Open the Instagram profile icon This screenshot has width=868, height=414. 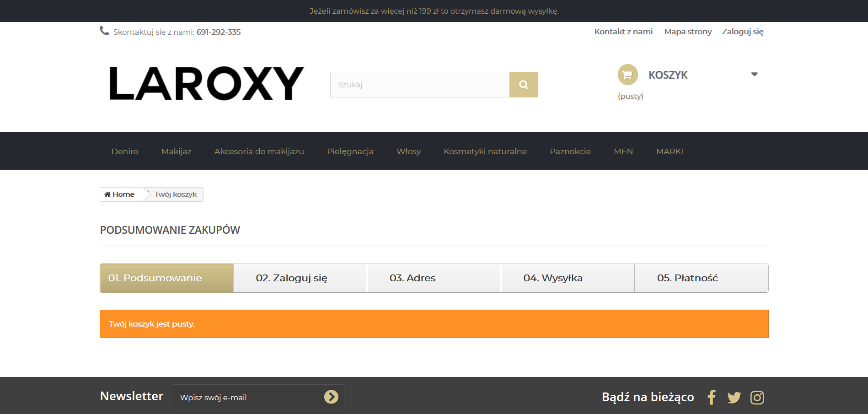click(x=757, y=398)
